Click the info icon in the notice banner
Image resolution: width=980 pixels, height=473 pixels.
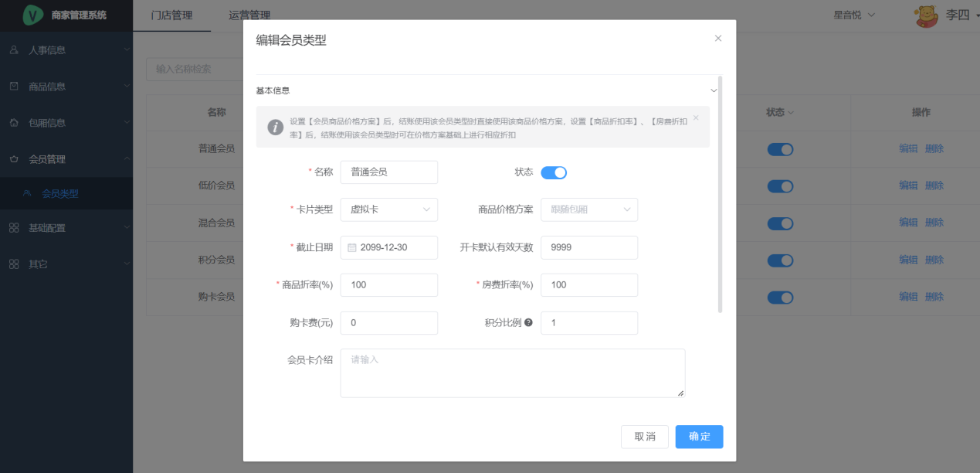pyautogui.click(x=276, y=128)
